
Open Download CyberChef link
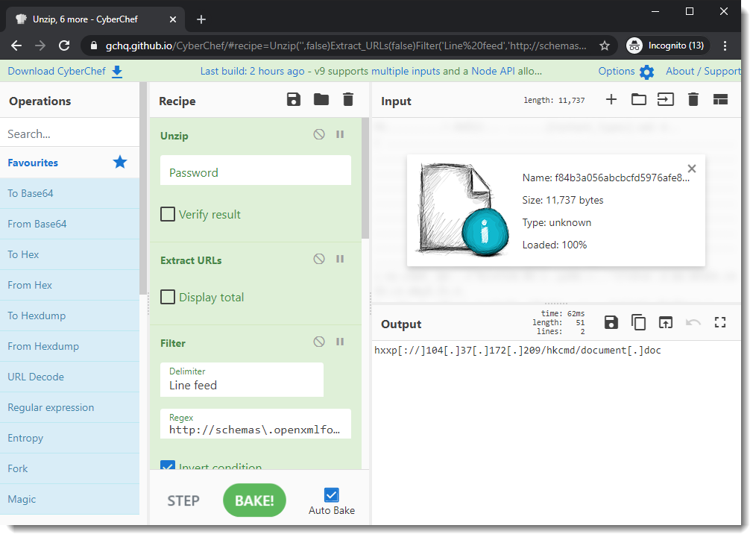(x=57, y=72)
